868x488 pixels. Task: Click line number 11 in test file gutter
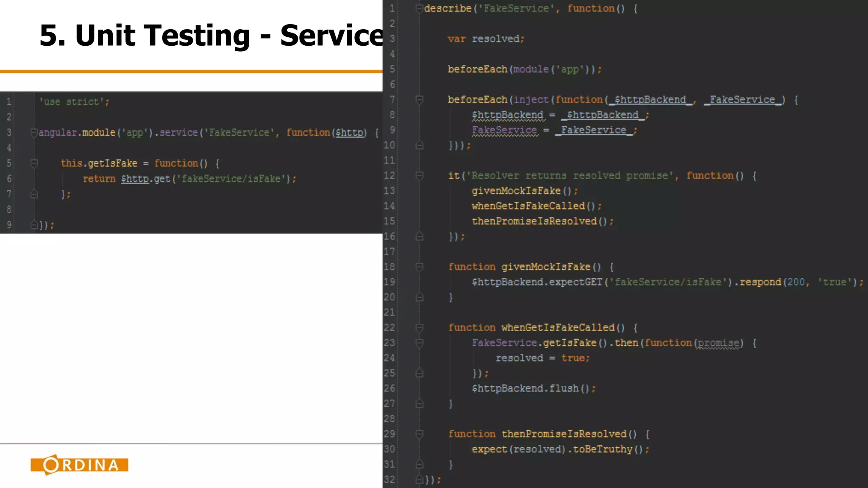tap(389, 161)
